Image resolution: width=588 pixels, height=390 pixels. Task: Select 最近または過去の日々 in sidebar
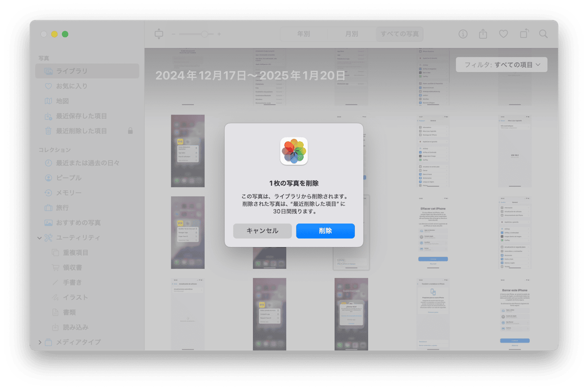coord(87,163)
